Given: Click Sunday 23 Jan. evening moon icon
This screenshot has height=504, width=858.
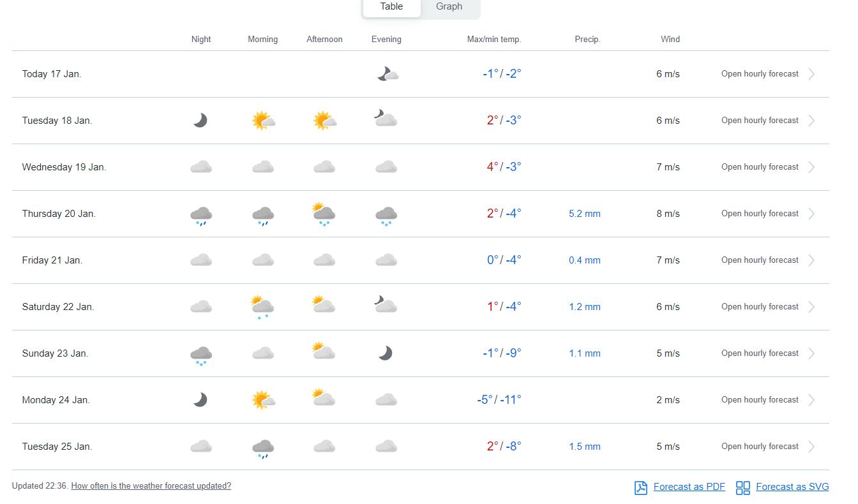Looking at the screenshot, I should pyautogui.click(x=385, y=353).
